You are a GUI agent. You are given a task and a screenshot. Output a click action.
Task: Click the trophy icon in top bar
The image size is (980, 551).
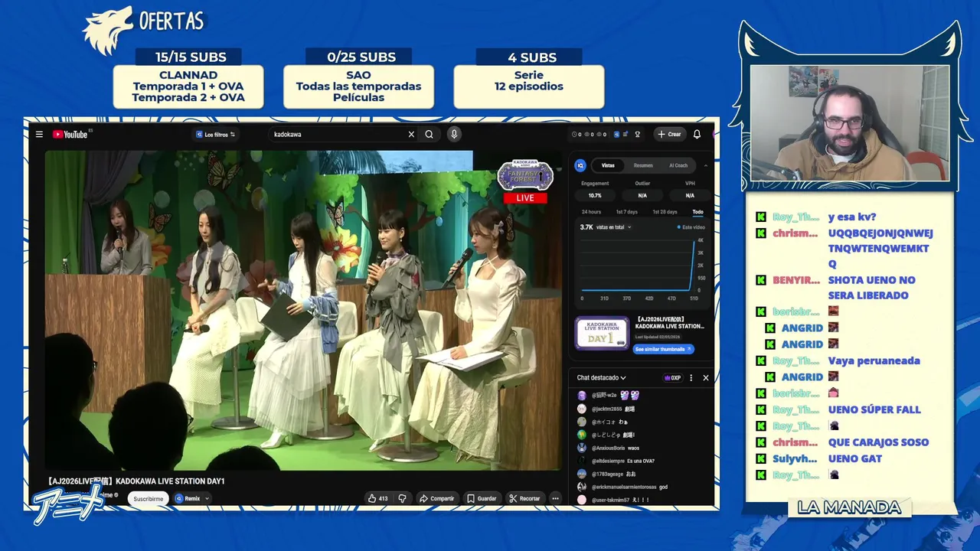(637, 134)
